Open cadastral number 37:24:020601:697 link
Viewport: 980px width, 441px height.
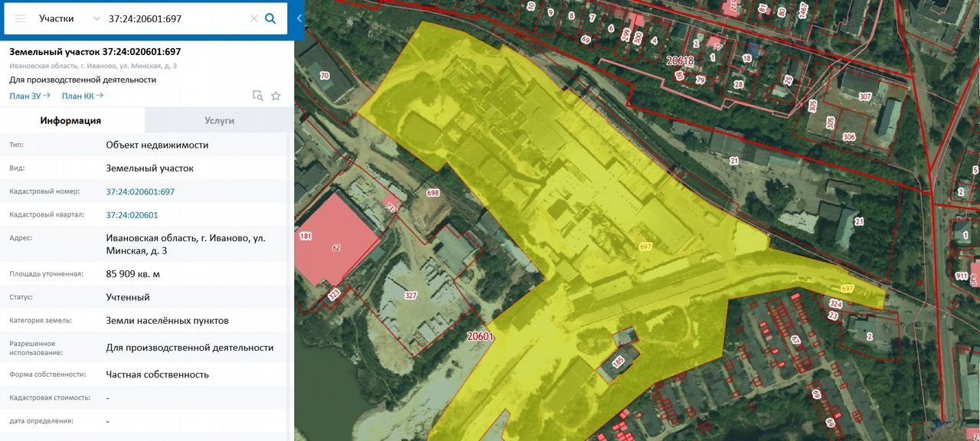click(140, 191)
